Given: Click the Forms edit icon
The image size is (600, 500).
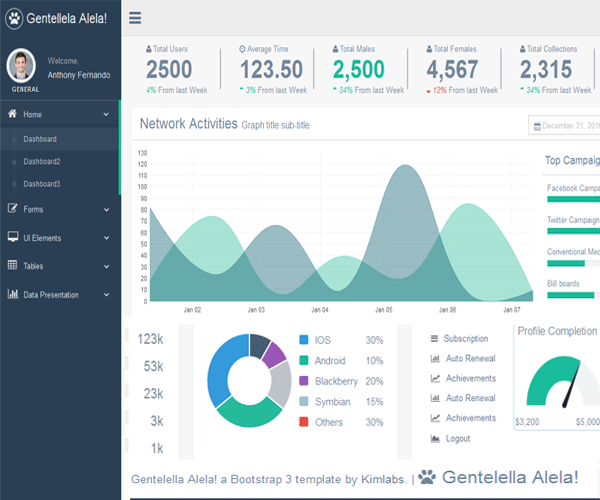Looking at the screenshot, I should click(12, 208).
